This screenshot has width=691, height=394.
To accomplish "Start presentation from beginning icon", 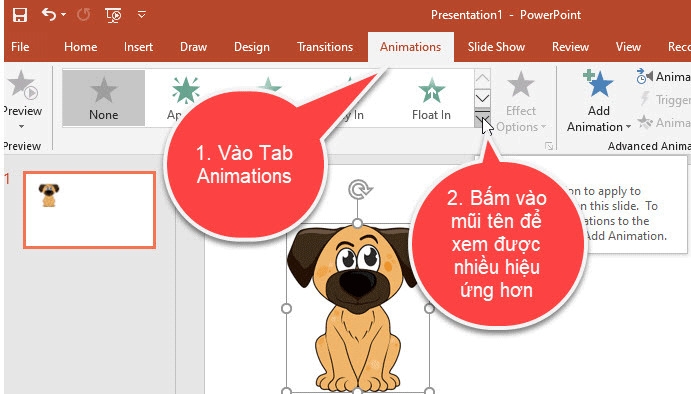I will (x=113, y=15).
